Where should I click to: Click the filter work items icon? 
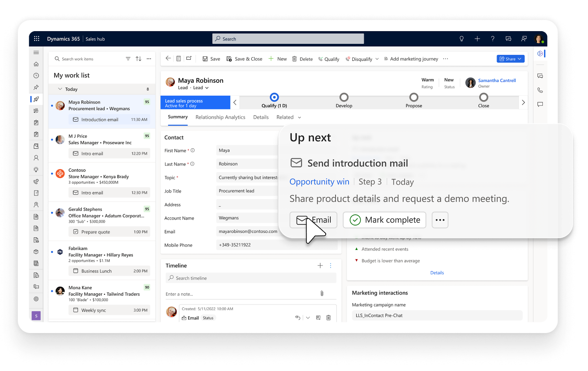pyautogui.click(x=128, y=59)
